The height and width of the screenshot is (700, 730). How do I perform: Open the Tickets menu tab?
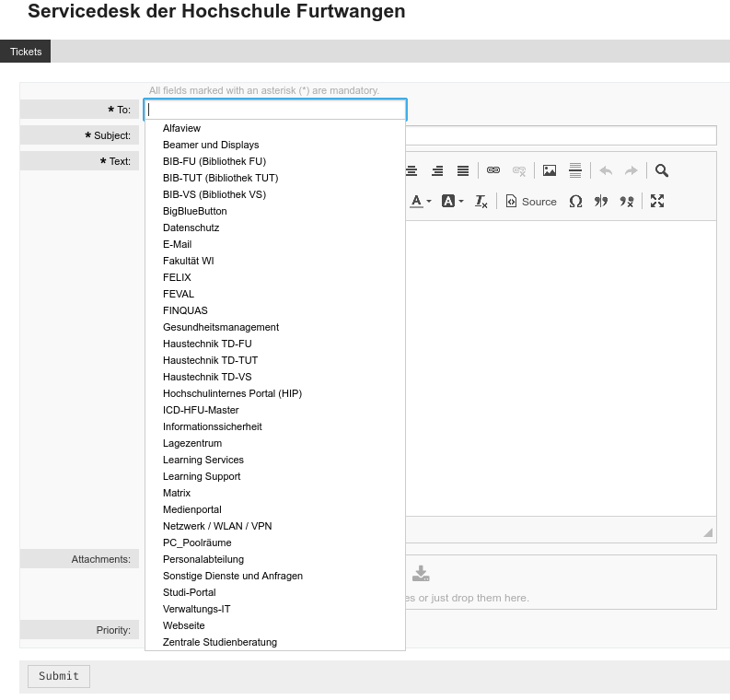click(26, 52)
